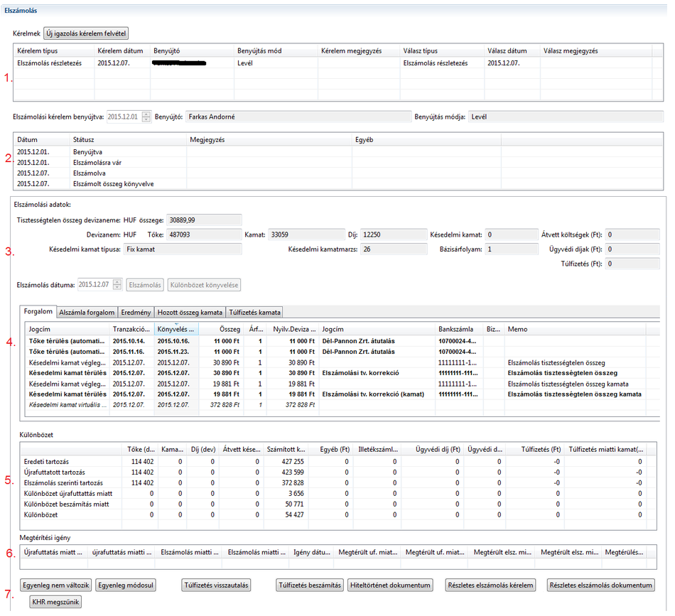Click the stepper beside 'Elszámolás dátuma' date

(118, 285)
